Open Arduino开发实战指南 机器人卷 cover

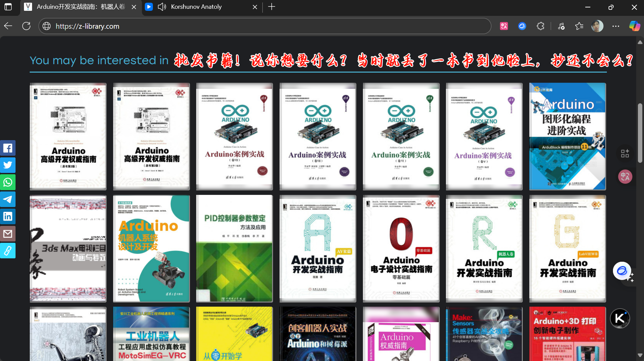(x=484, y=249)
